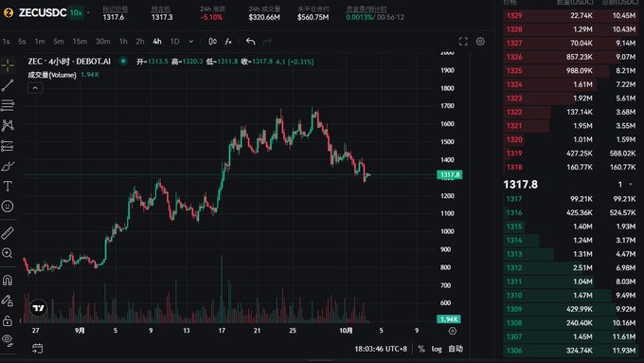
Task: Open the emoji and icons tool
Action: (x=8, y=206)
